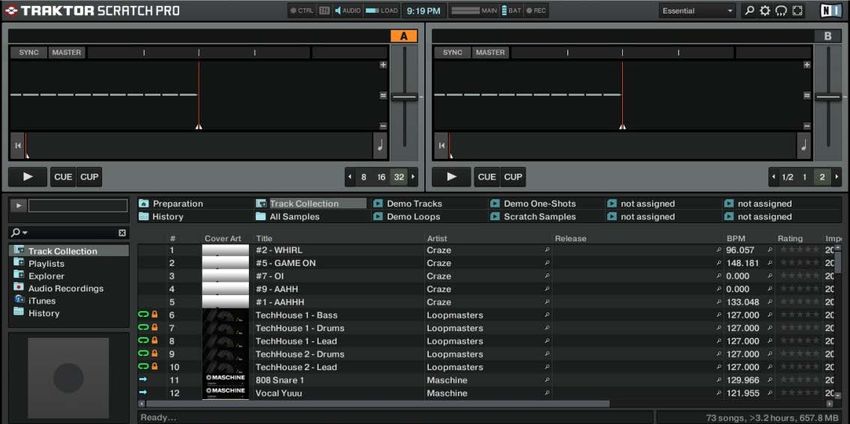Select Deck A letter badge

point(404,36)
